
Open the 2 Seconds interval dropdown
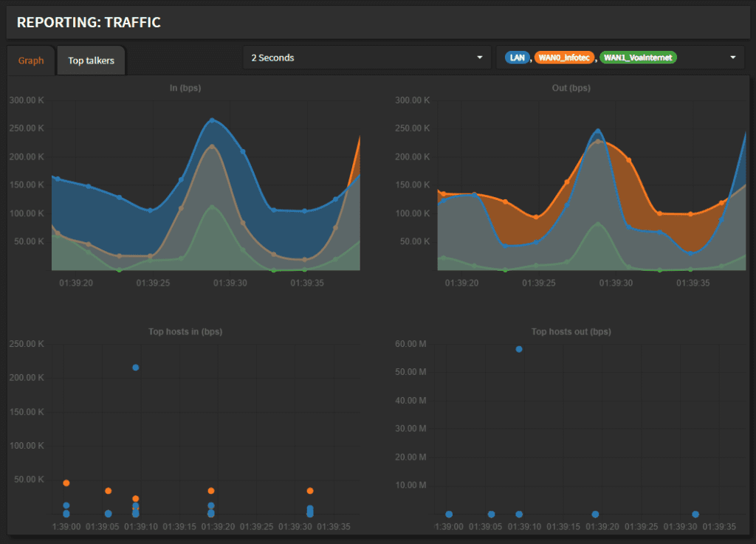tap(366, 58)
